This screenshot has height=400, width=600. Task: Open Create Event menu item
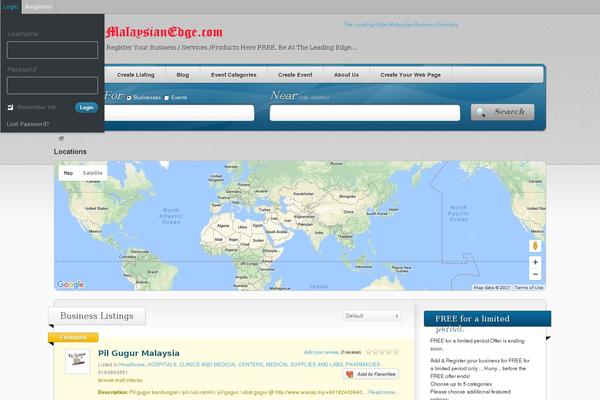[295, 75]
